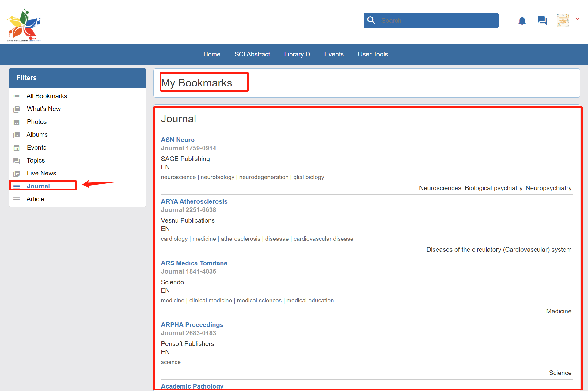The image size is (588, 391).
Task: Go to the Home page
Action: pos(212,54)
